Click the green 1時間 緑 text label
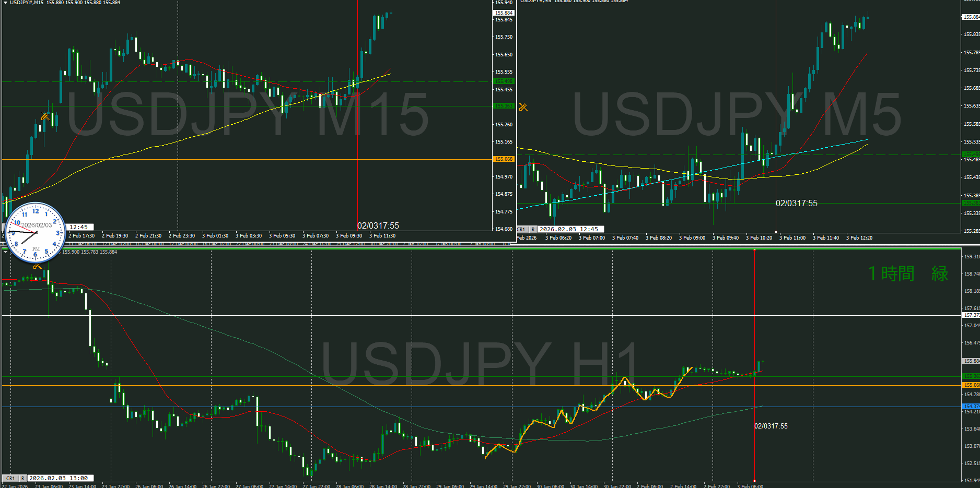Viewport: 980px width, 488px height. (908, 273)
